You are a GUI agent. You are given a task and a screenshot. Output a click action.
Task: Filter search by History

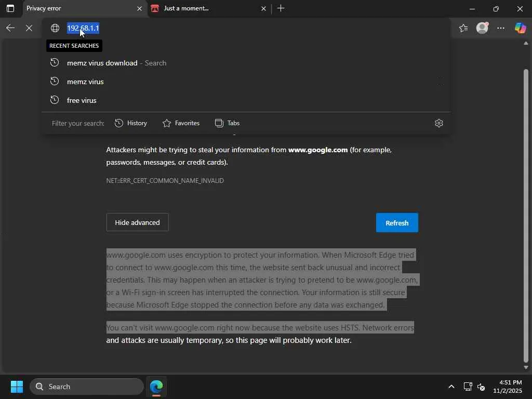pyautogui.click(x=131, y=123)
